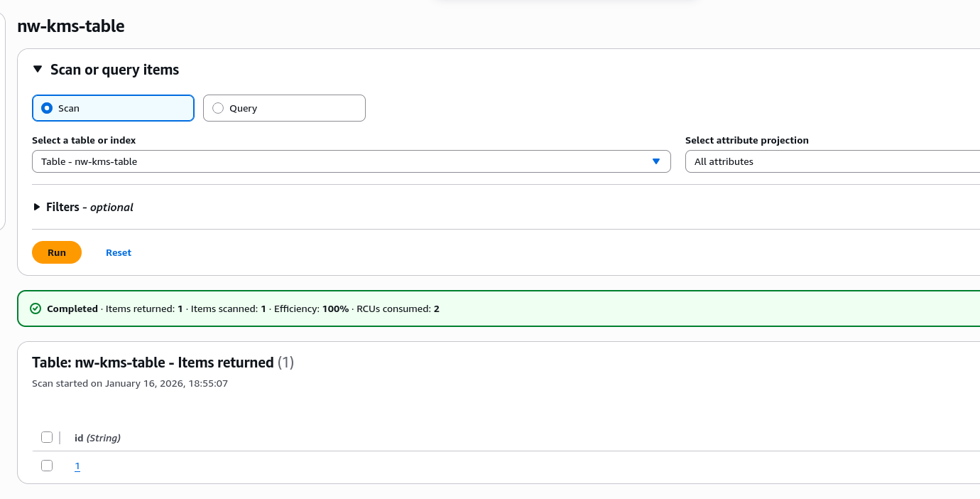This screenshot has width=980, height=499.
Task: Tick the select-all checkbox in table header
Action: (47, 437)
